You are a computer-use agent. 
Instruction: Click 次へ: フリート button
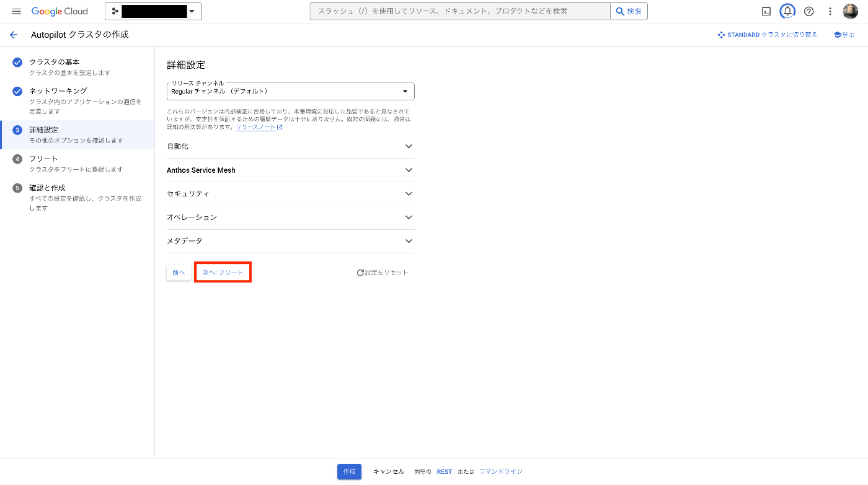(x=223, y=273)
